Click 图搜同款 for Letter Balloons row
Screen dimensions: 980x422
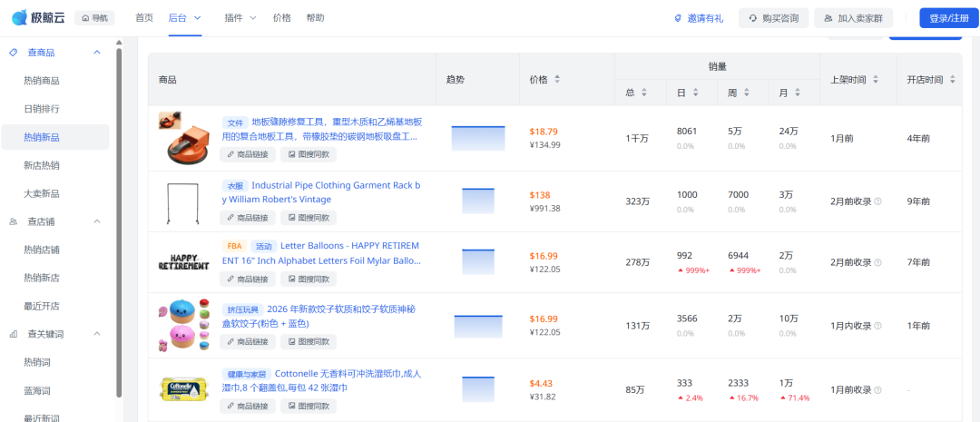pos(309,279)
